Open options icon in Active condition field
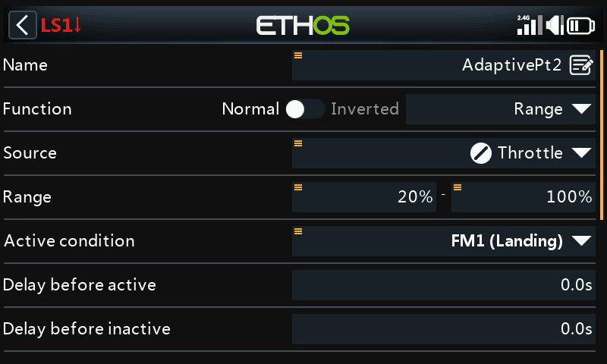607x364 pixels. point(298,231)
